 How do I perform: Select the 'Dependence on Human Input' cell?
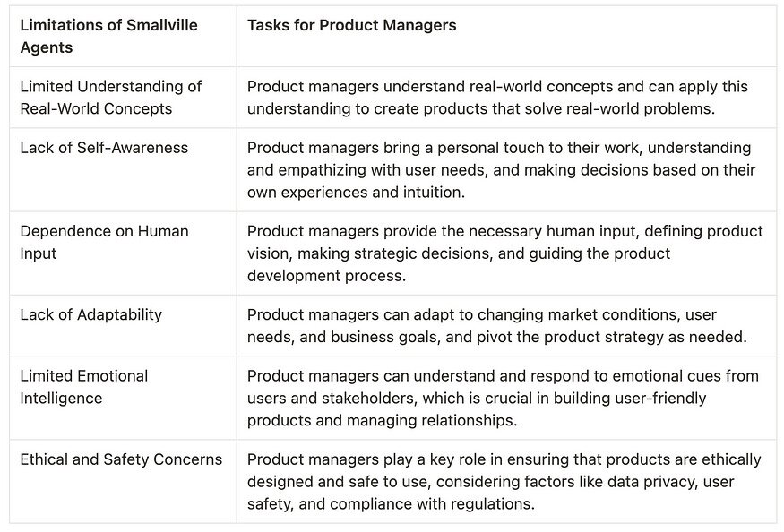104,242
